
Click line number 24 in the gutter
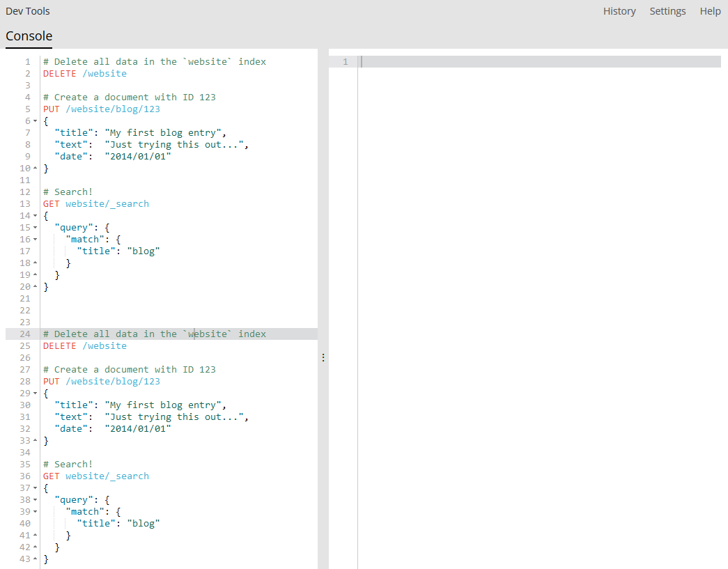[25, 334]
